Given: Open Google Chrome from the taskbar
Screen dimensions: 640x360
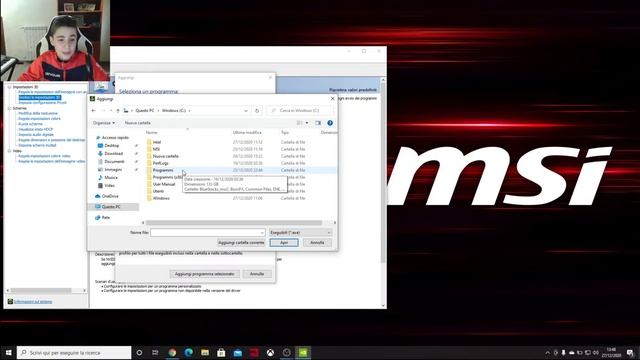Looking at the screenshot, I should (x=172, y=352).
